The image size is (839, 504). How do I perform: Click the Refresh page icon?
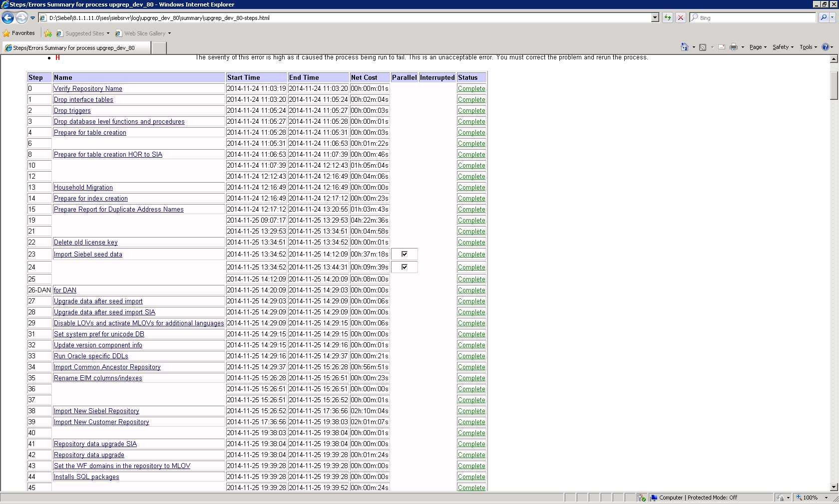click(668, 17)
